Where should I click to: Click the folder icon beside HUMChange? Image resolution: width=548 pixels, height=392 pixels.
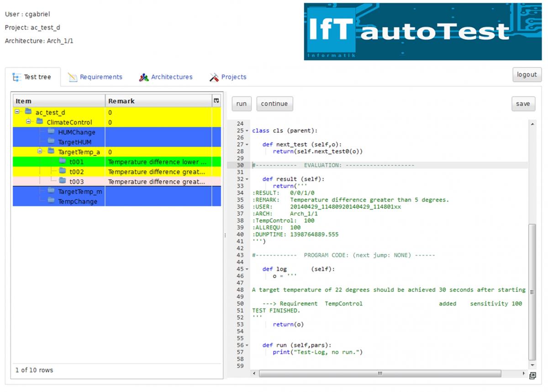[x=51, y=132]
